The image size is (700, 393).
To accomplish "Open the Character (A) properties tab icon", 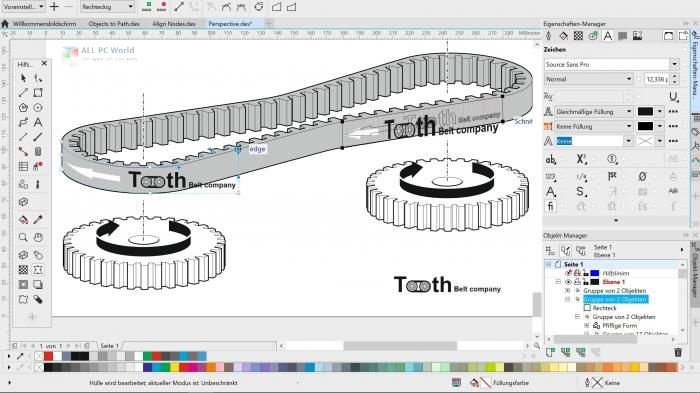I will (608, 36).
